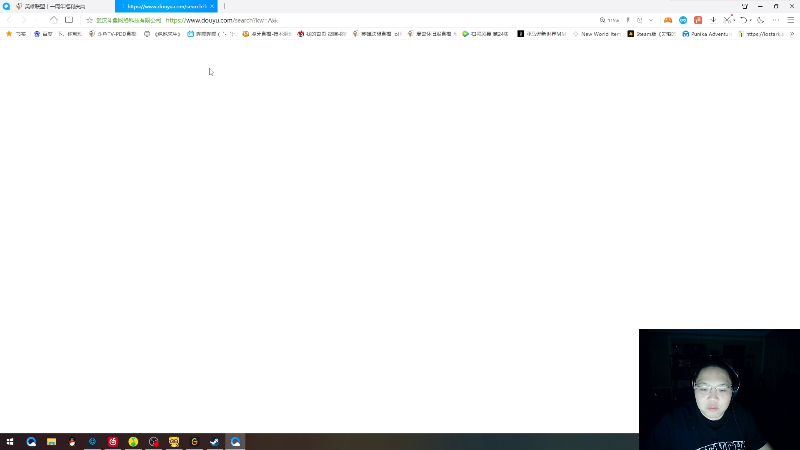Select the active browser window in taskbar
The height and width of the screenshot is (450, 800).
[x=235, y=442]
